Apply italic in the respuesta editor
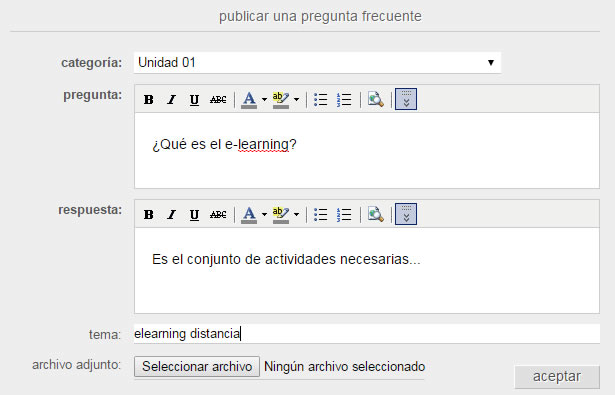 171,215
